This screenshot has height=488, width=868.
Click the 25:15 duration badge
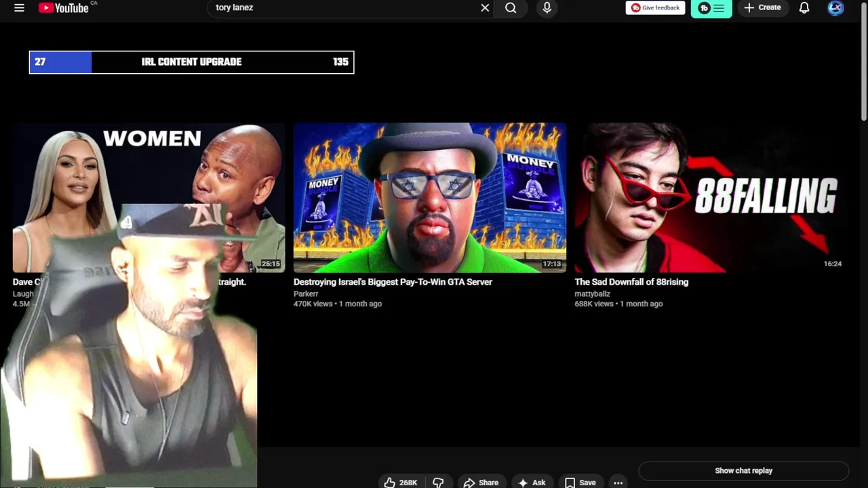(271, 264)
